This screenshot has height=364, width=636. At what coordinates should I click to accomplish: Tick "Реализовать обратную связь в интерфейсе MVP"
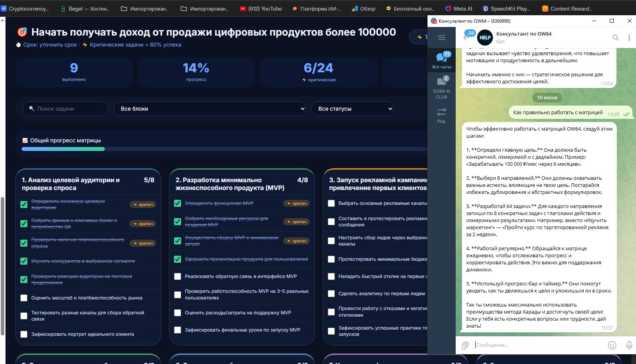click(178, 276)
